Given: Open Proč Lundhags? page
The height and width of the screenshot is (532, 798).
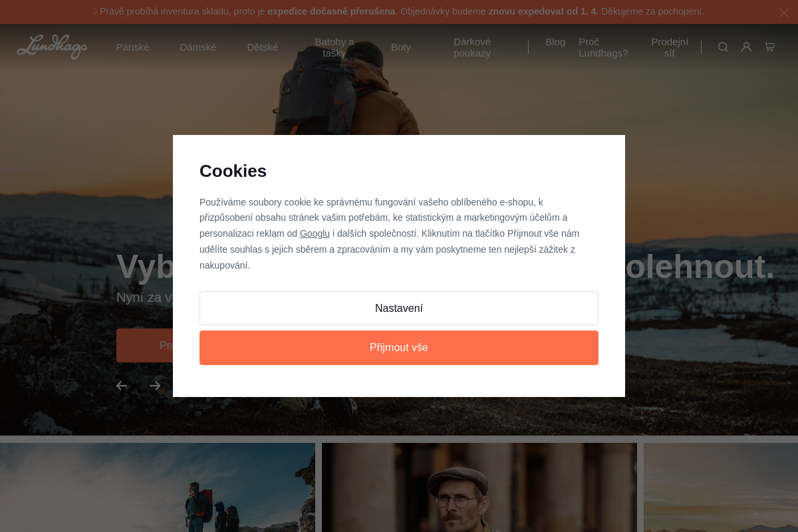Looking at the screenshot, I should (x=603, y=47).
